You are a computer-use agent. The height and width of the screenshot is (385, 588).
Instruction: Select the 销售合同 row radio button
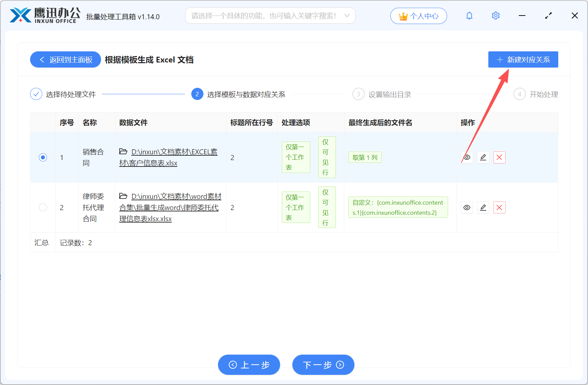43,157
